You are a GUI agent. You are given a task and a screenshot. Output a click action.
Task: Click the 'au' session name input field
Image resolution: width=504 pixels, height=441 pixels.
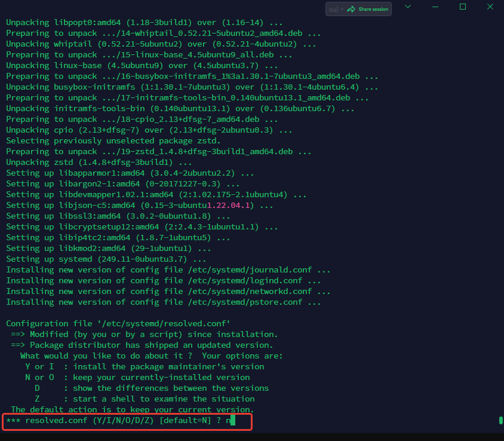333,9
